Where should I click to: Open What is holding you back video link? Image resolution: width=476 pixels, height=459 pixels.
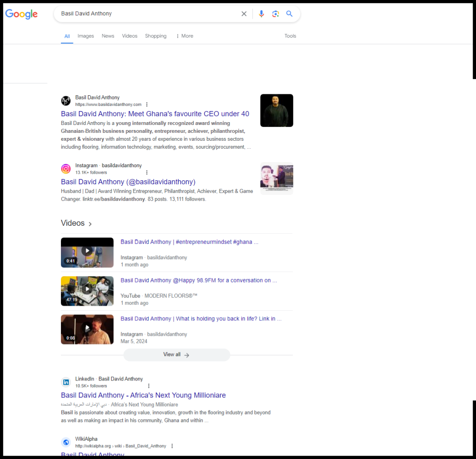point(201,319)
